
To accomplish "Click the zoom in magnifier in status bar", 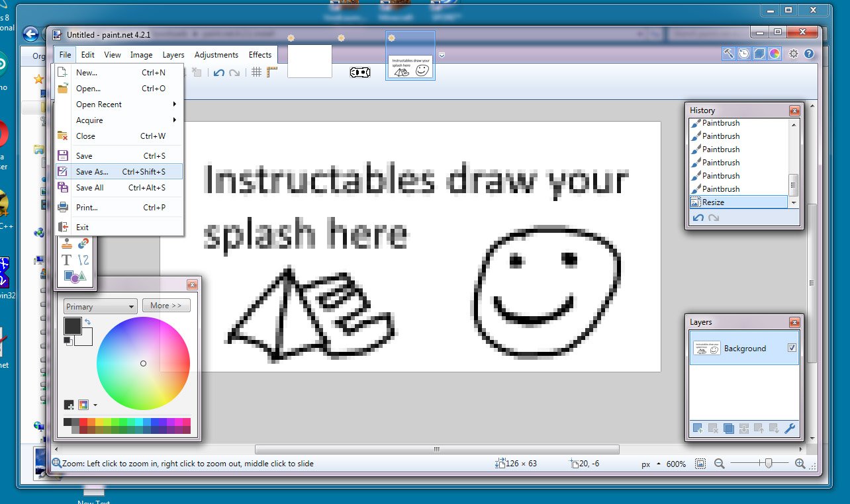I will (x=800, y=464).
